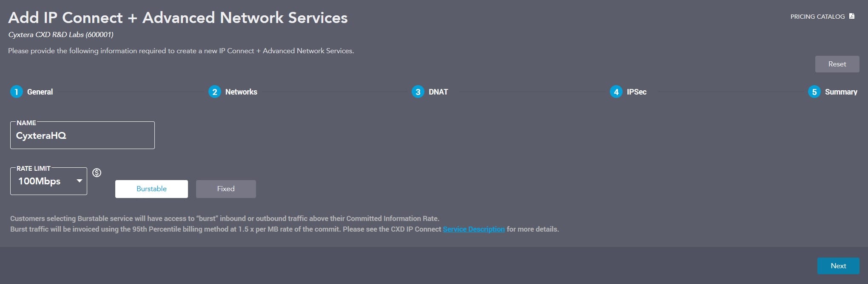Open the Service Description link
This screenshot has width=868, height=284.
[474, 229]
